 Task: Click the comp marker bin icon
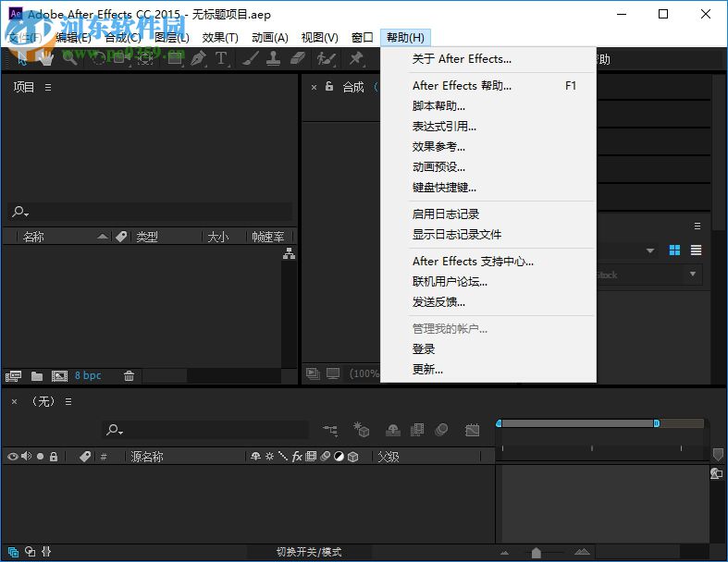coord(718,454)
